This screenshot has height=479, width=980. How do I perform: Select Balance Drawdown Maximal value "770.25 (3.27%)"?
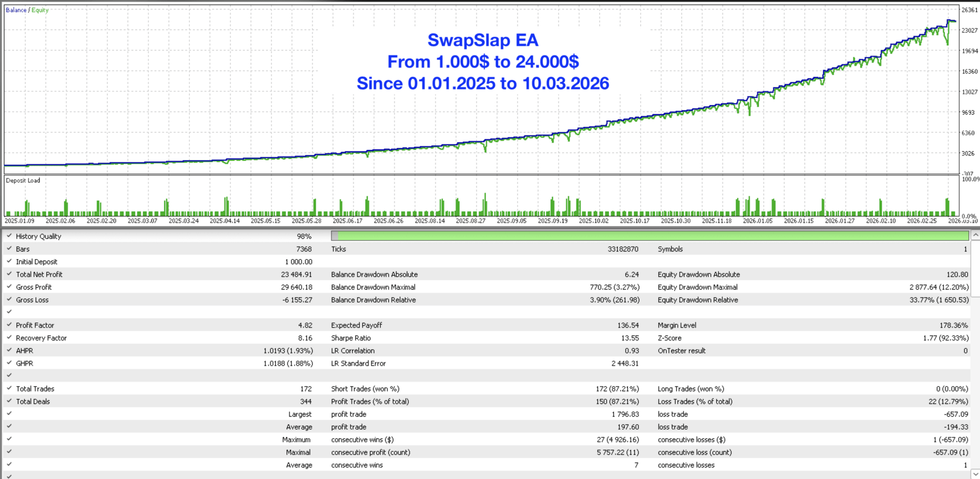(615, 287)
